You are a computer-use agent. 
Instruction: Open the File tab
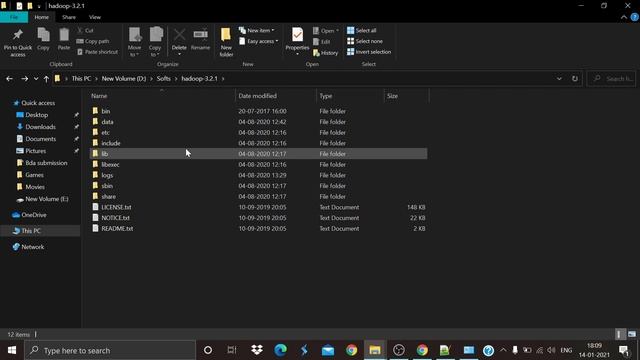point(14,17)
